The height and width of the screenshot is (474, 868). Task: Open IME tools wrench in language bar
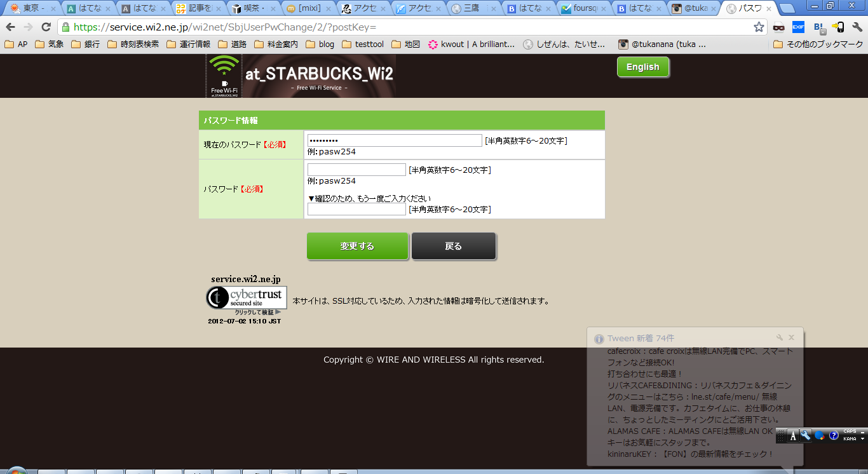click(x=806, y=436)
